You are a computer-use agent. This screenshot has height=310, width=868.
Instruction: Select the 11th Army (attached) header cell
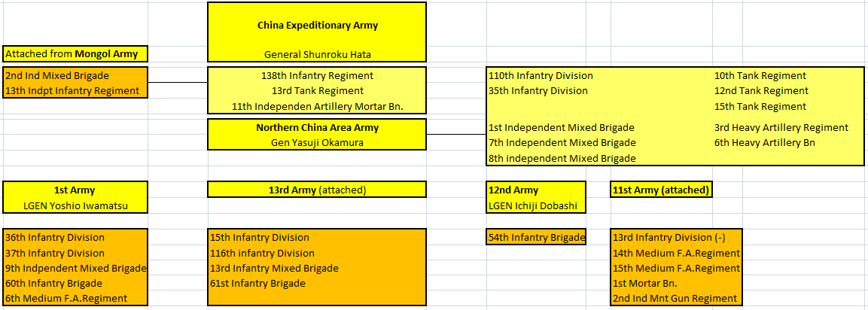[x=661, y=190]
